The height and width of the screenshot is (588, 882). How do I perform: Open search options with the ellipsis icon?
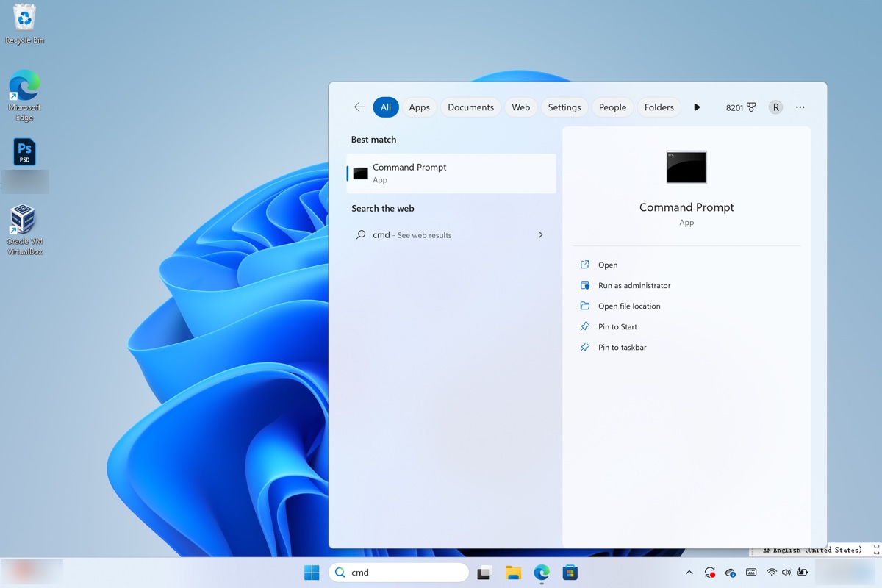click(800, 107)
